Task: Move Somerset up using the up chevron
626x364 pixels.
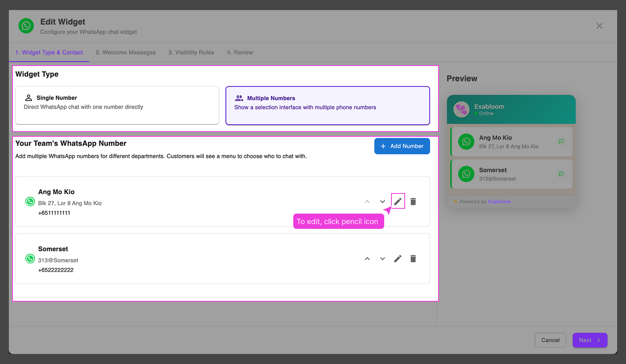Action: [x=367, y=259]
